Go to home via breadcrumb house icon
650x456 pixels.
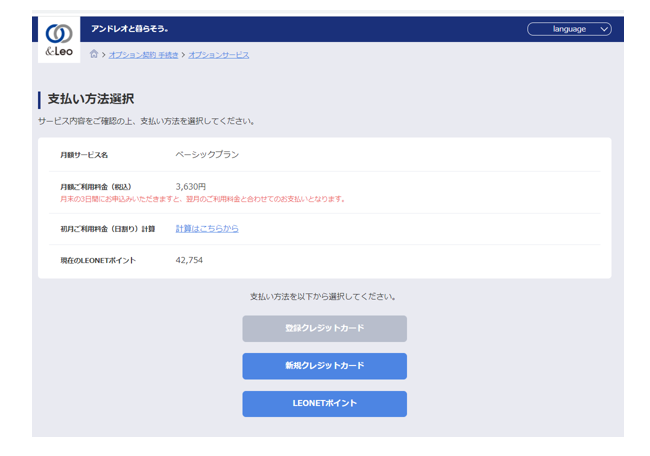point(94,54)
